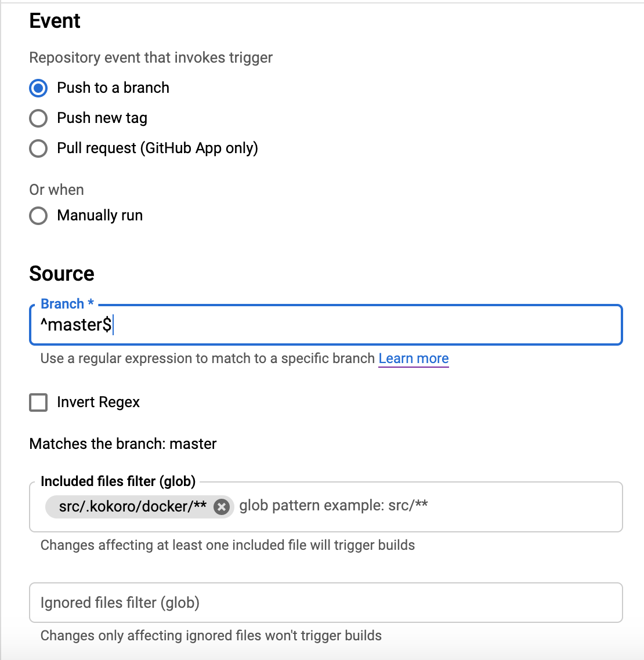Remove the src/.kokoro/docker/** filter chip
Viewport: 644px width, 660px height.
(x=221, y=507)
